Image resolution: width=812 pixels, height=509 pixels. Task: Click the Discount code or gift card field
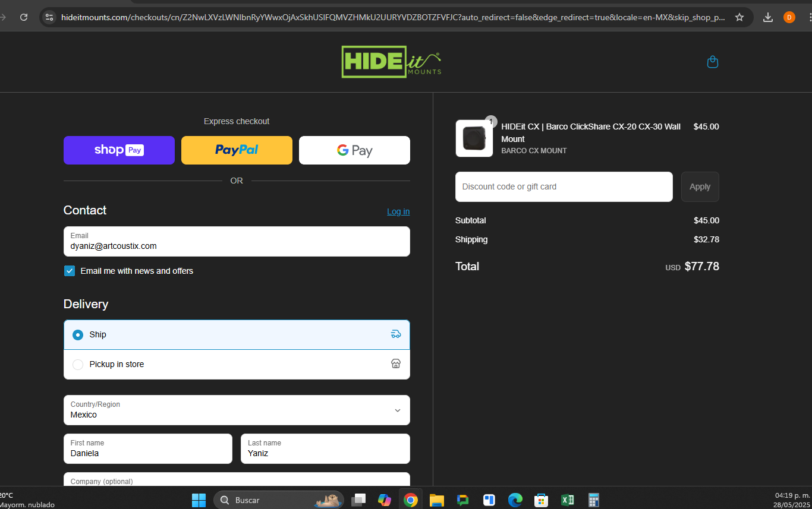tap(564, 186)
